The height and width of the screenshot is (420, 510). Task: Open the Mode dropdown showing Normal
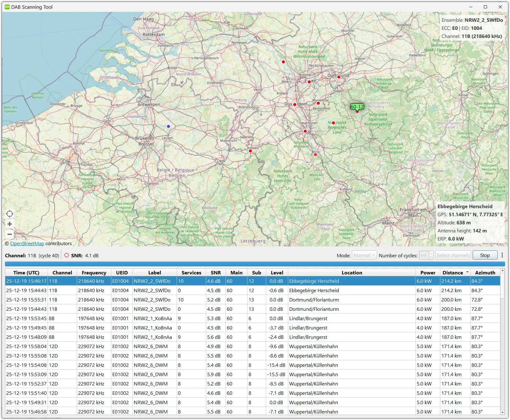click(x=364, y=255)
